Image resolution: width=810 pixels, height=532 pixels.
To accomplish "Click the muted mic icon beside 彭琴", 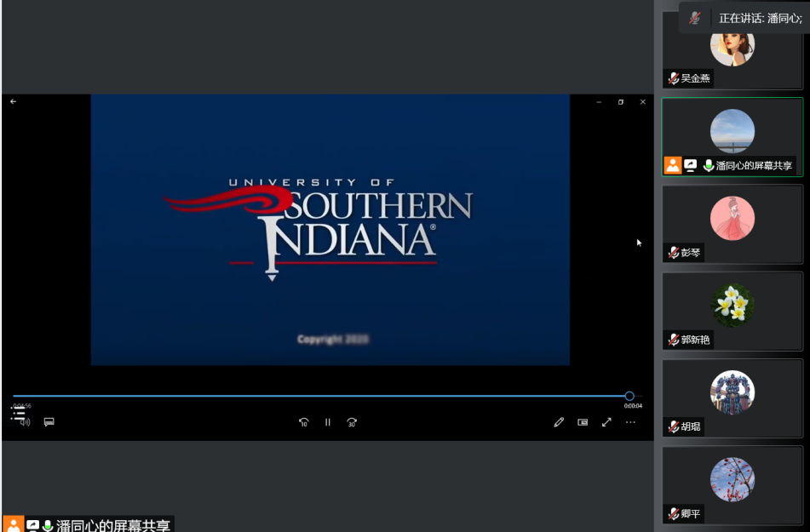I will (x=673, y=253).
